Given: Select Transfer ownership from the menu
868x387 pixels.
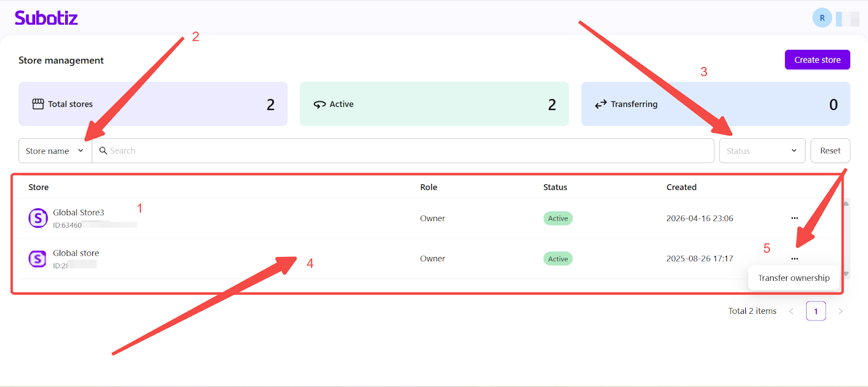Looking at the screenshot, I should [794, 278].
